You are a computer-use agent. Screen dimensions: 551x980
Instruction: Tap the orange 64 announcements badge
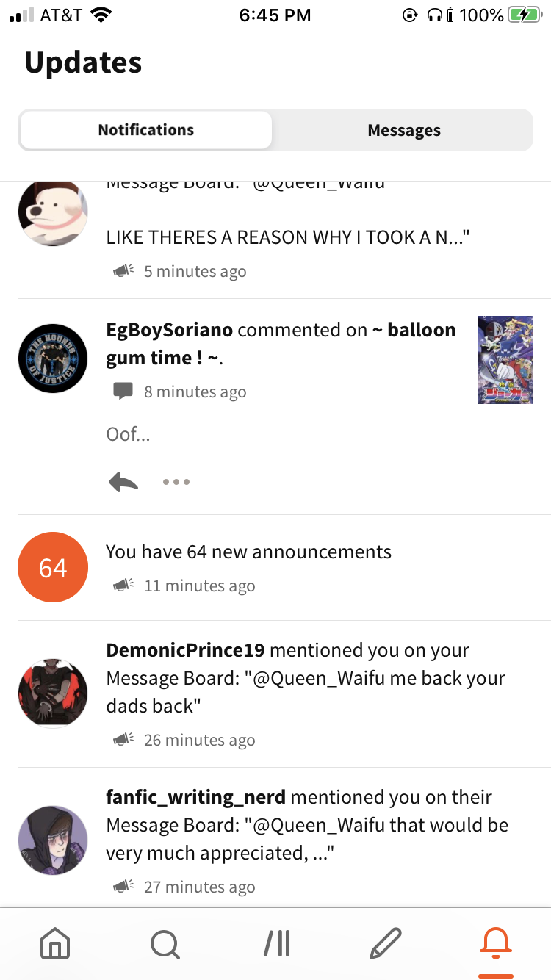click(x=53, y=568)
